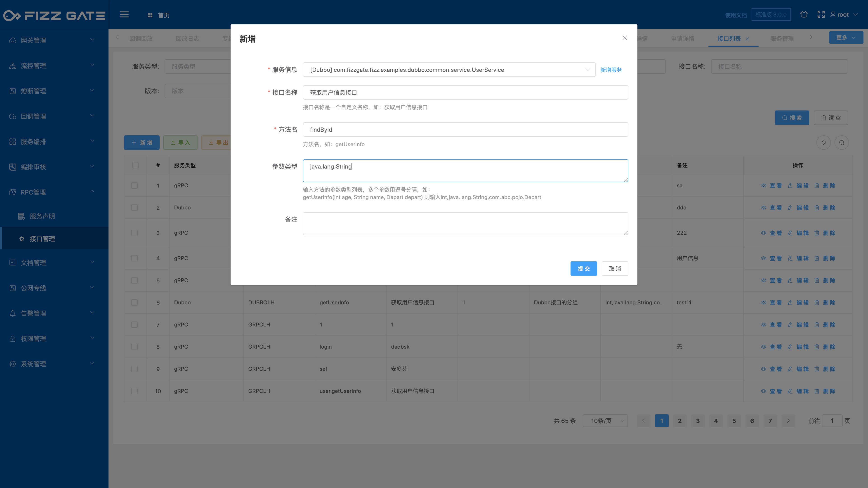Click the trash 删除 icon in row 6

tap(817, 303)
